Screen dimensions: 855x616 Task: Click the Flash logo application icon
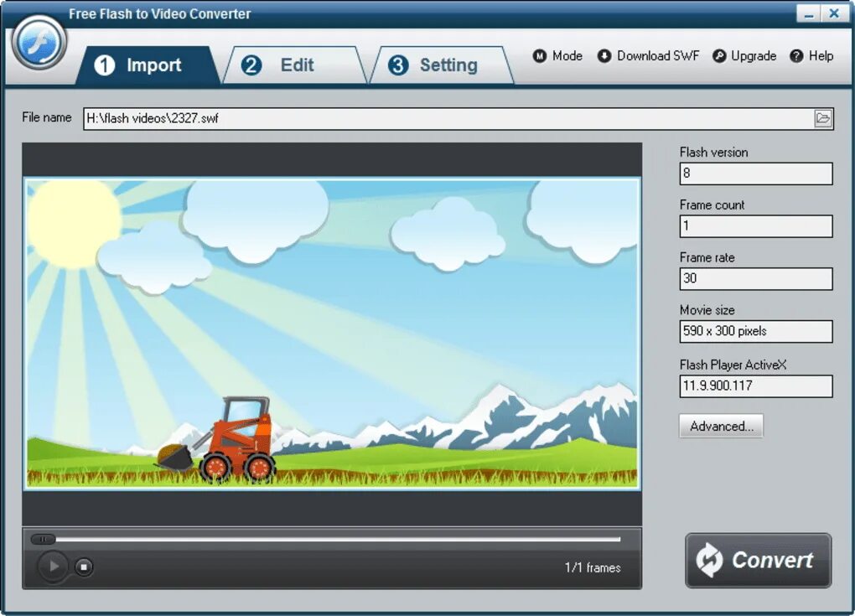tap(39, 43)
